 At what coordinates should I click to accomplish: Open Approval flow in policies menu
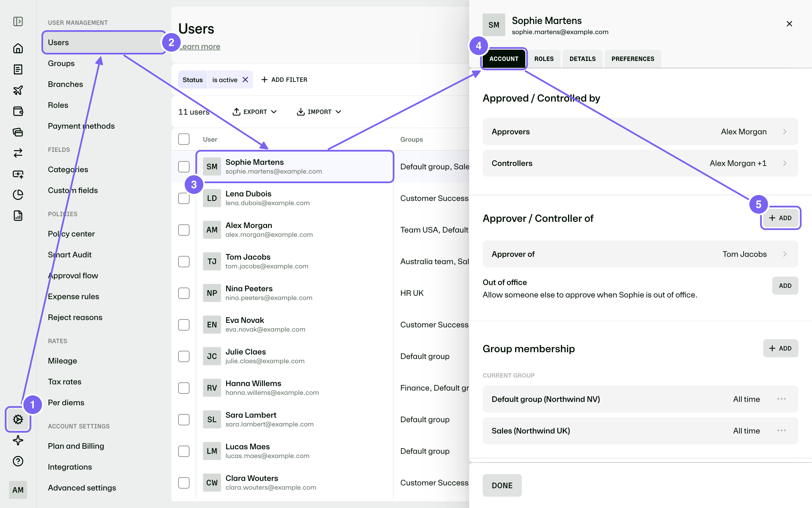73,275
